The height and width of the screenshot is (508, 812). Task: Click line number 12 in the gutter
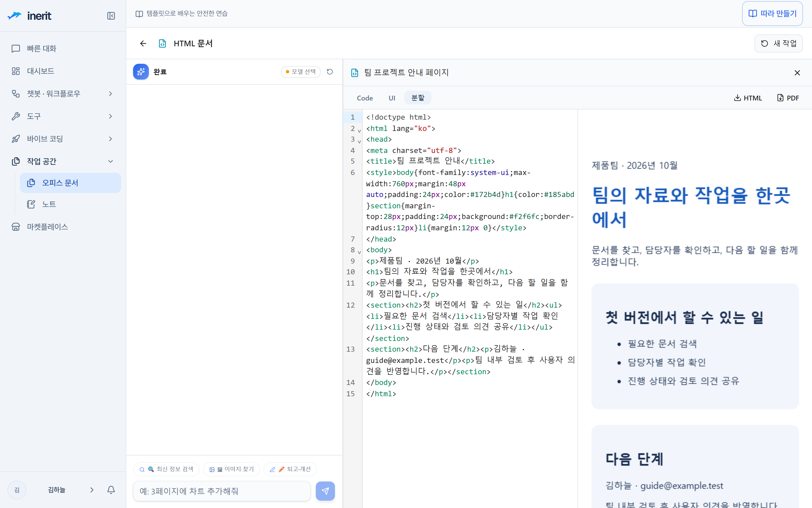(351, 305)
